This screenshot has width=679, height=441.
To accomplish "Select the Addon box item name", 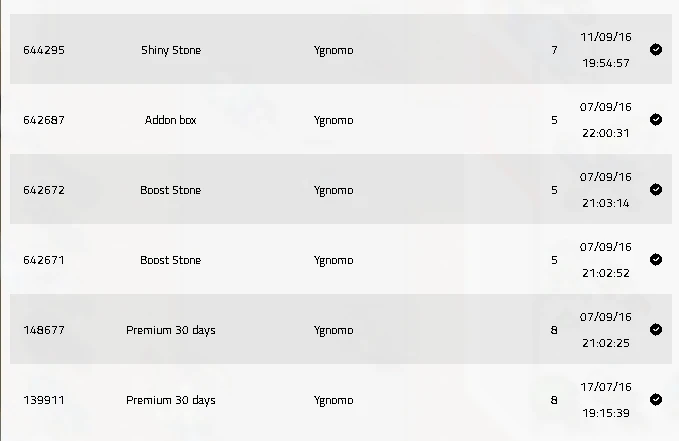I will (x=171, y=120).
